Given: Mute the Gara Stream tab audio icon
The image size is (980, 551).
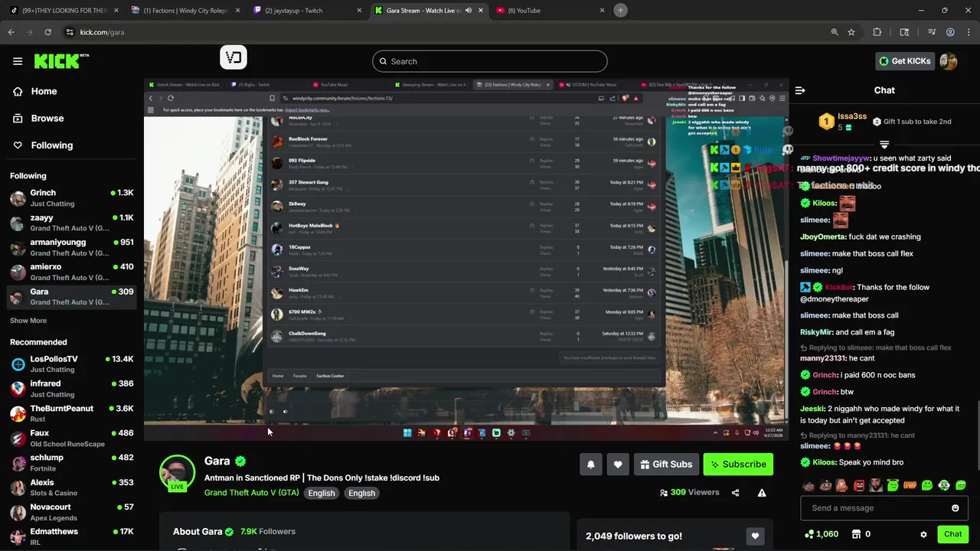Looking at the screenshot, I should click(469, 10).
